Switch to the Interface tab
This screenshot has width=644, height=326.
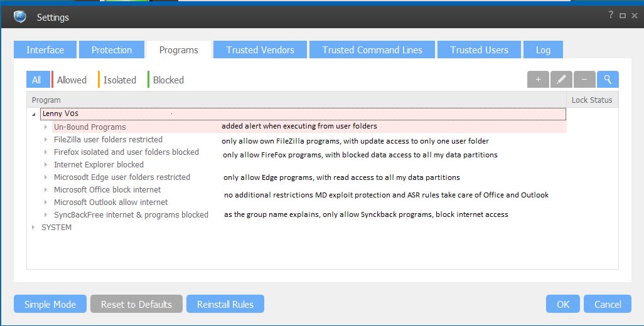[45, 50]
